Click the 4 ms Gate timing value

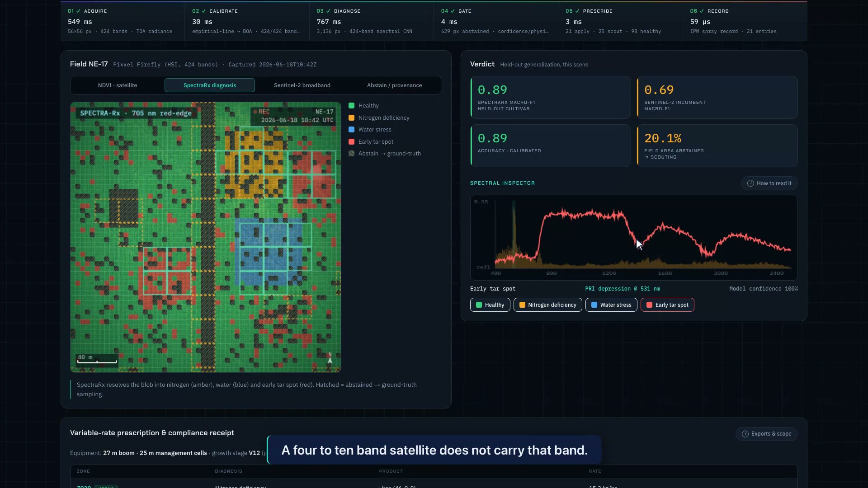click(449, 22)
